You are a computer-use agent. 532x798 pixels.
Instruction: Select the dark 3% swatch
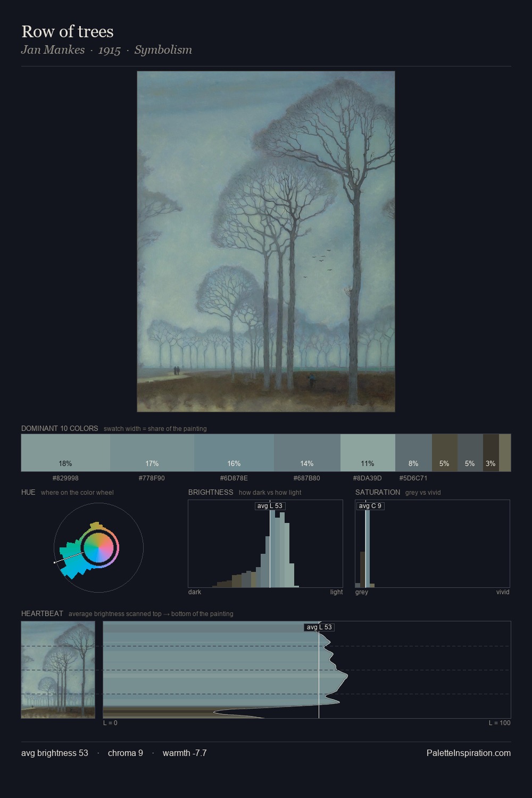click(491, 453)
